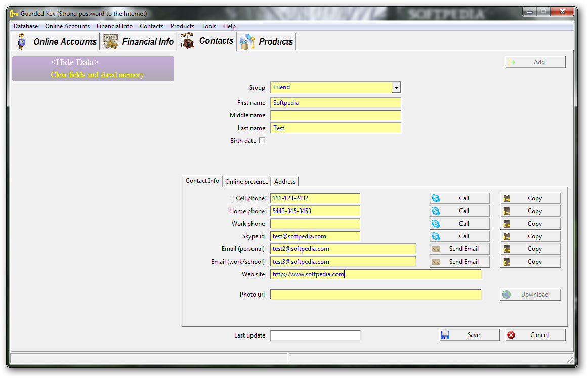Image resolution: width=588 pixels, height=378 pixels.
Task: Click Skype icon in Home phone row
Action: (435, 211)
